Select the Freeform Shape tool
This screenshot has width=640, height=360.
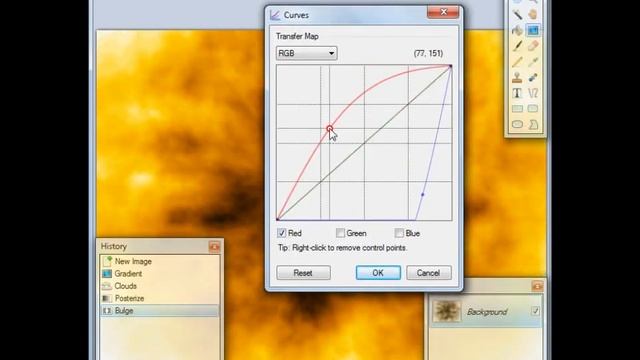pyautogui.click(x=533, y=124)
